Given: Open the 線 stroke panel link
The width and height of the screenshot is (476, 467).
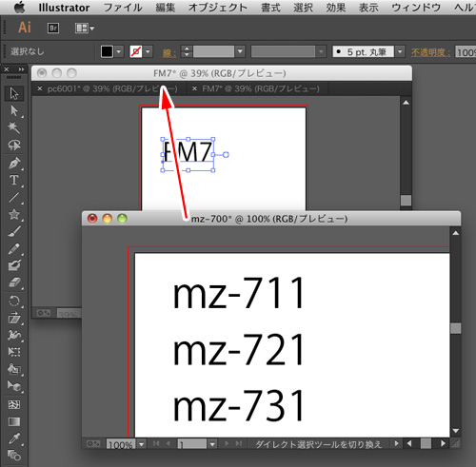Looking at the screenshot, I should (x=169, y=52).
